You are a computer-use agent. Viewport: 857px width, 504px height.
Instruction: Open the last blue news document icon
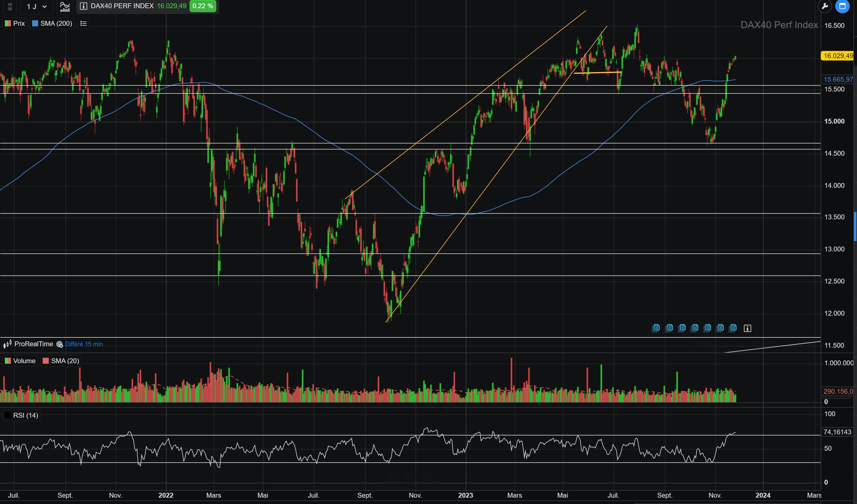(x=733, y=328)
